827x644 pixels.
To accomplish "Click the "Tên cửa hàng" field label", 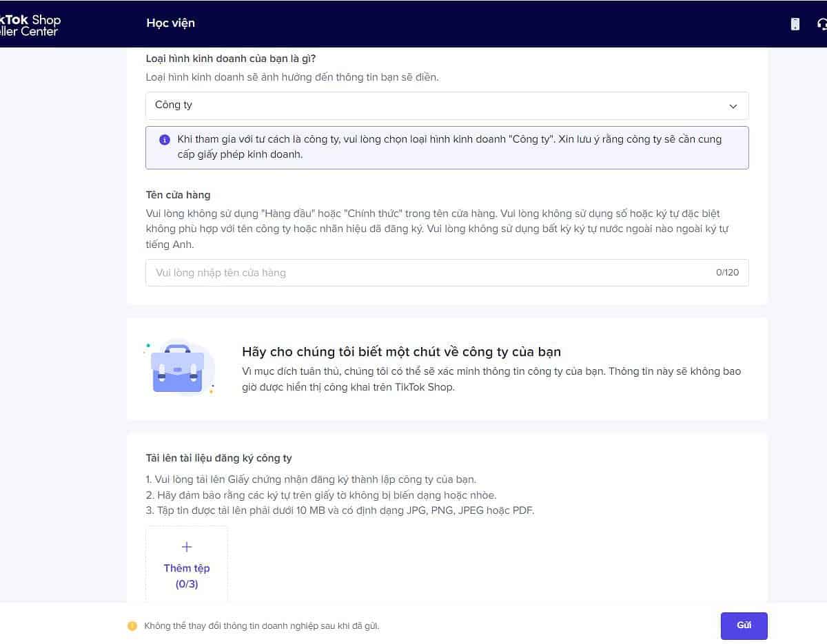I will pos(178,195).
